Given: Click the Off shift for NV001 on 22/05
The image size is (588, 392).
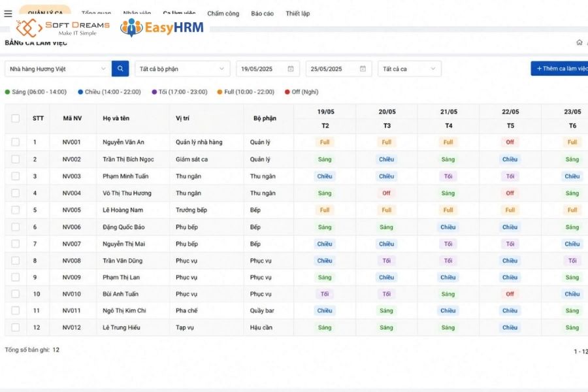Looking at the screenshot, I should click(x=510, y=142).
